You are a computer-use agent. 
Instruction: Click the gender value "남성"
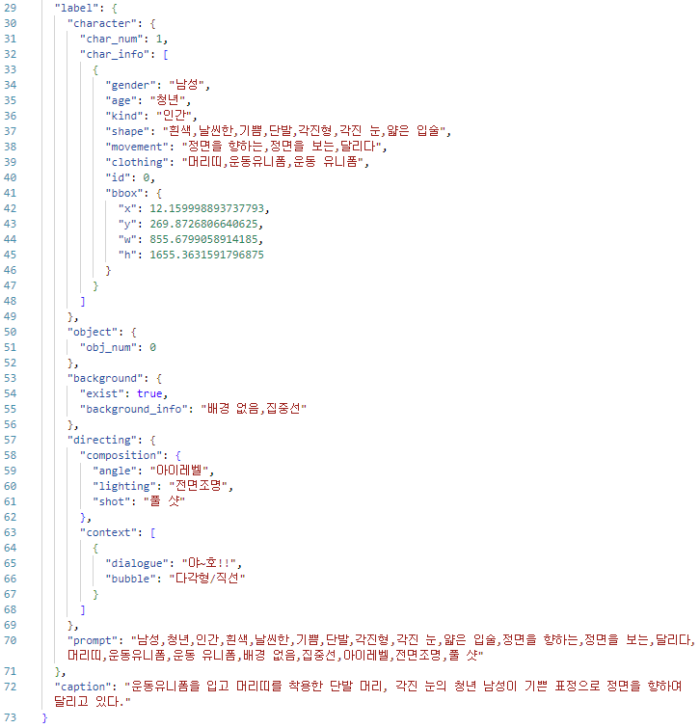coord(187,85)
